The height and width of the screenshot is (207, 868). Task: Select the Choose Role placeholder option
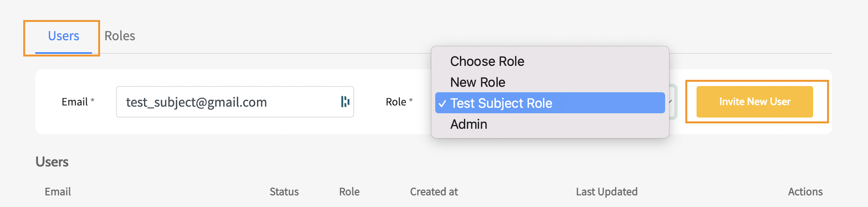(487, 61)
